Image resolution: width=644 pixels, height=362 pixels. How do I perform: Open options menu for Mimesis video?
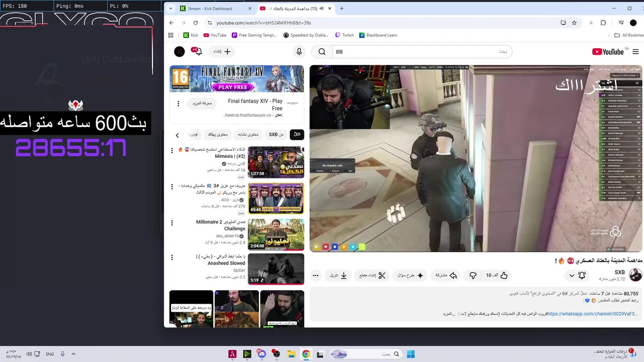tap(173, 150)
